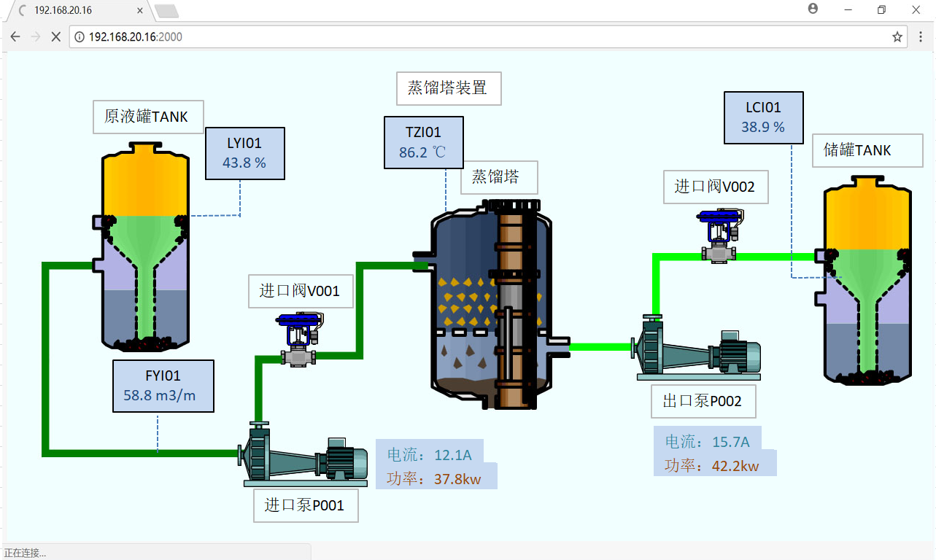Click the 出口泵P002 label

[703, 401]
